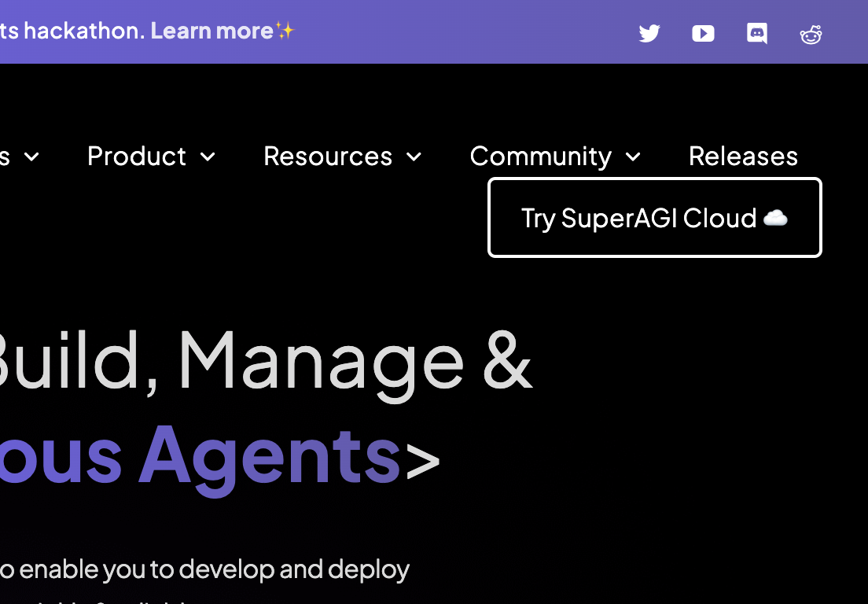Expand the Community dropdown menu
Image resolution: width=868 pixels, height=604 pixels.
[x=555, y=157]
